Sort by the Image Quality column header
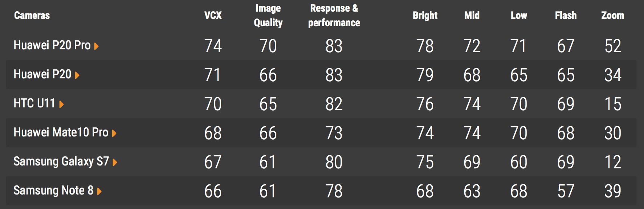644x209 pixels. coord(268,15)
